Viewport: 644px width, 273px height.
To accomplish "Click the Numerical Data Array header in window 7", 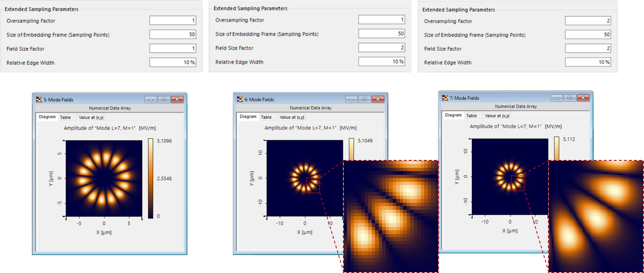I will [516, 106].
